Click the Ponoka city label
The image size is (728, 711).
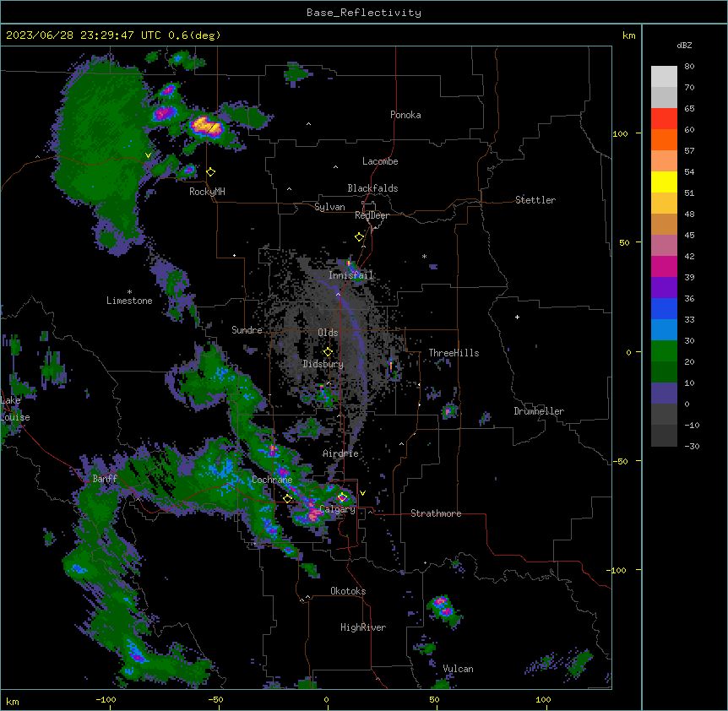405,115
